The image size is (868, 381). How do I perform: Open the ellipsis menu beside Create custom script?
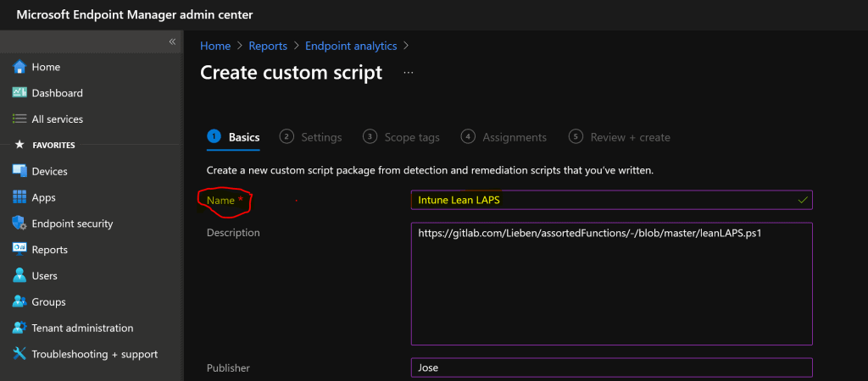pos(409,73)
